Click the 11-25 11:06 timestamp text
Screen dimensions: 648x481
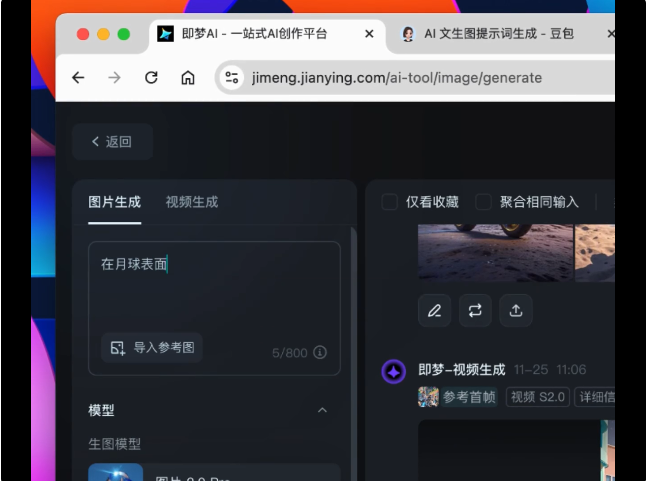pyautogui.click(x=550, y=370)
